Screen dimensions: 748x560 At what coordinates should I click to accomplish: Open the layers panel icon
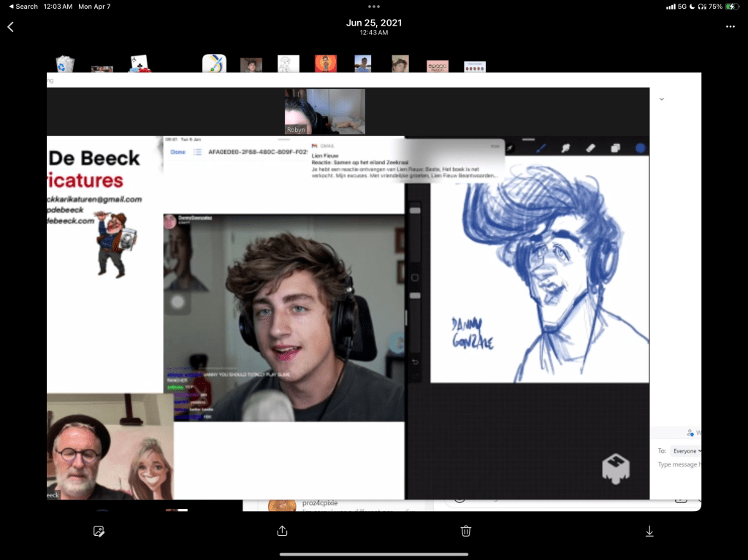pyautogui.click(x=615, y=148)
